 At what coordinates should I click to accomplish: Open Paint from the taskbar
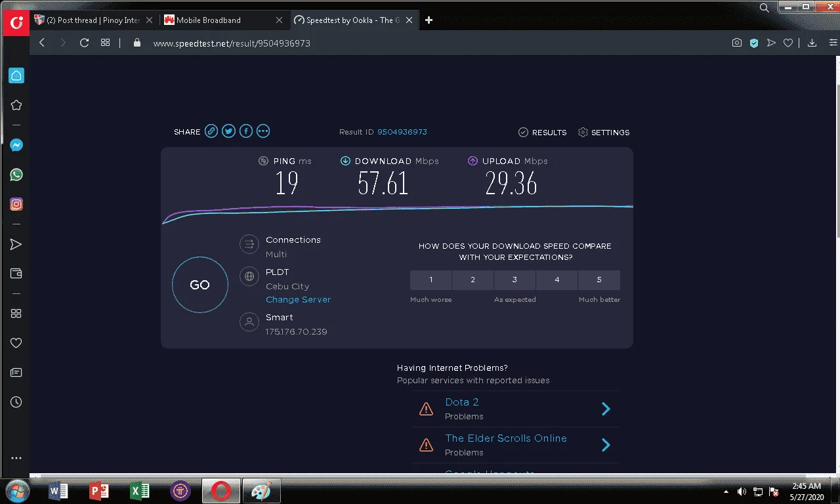pyautogui.click(x=261, y=491)
